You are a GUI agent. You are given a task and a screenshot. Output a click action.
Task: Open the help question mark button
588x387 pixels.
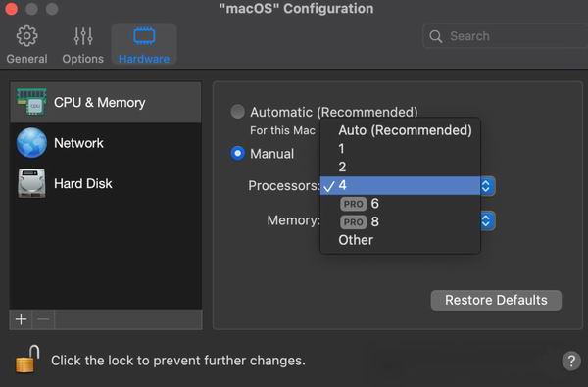click(x=571, y=361)
